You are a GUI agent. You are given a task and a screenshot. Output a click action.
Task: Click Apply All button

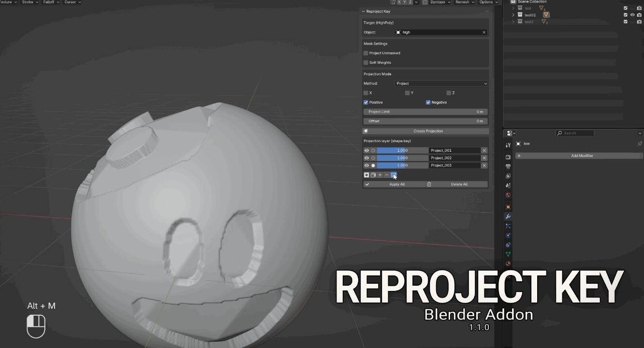click(394, 184)
